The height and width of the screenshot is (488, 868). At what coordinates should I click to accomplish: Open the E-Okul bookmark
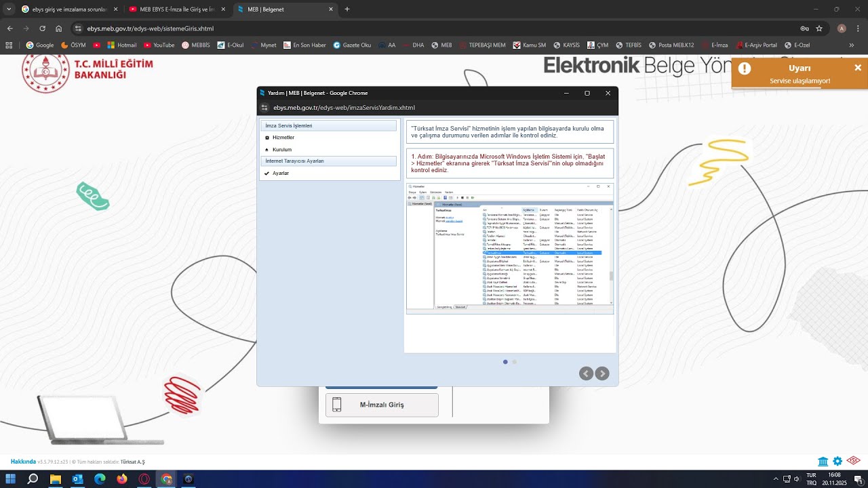coord(231,45)
